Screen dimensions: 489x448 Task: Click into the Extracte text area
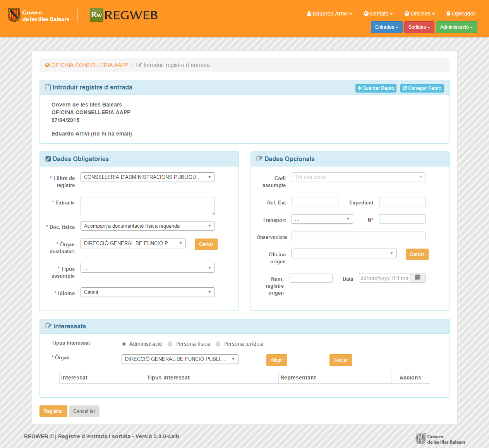click(x=148, y=206)
